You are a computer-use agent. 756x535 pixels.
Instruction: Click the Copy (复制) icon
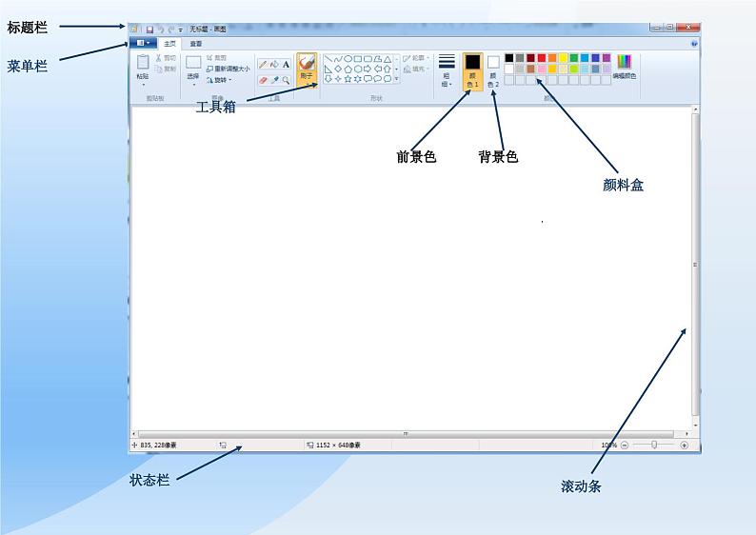(x=158, y=69)
